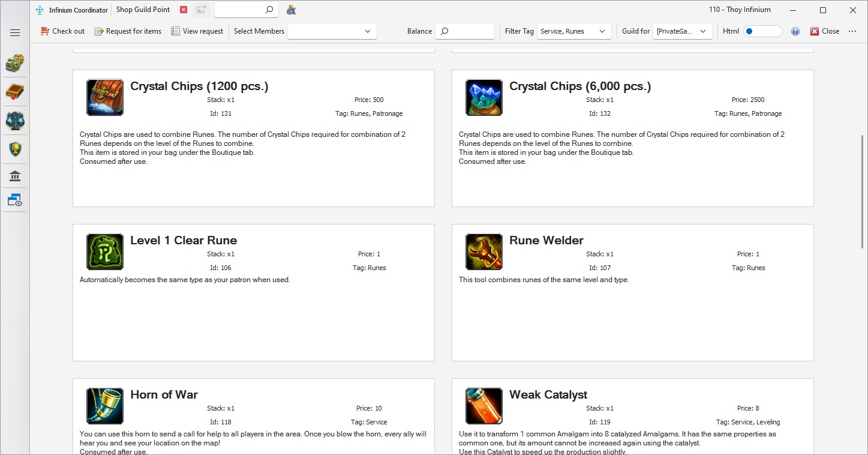Click the Id: 132 label
This screenshot has width=868, height=455.
coord(600,113)
